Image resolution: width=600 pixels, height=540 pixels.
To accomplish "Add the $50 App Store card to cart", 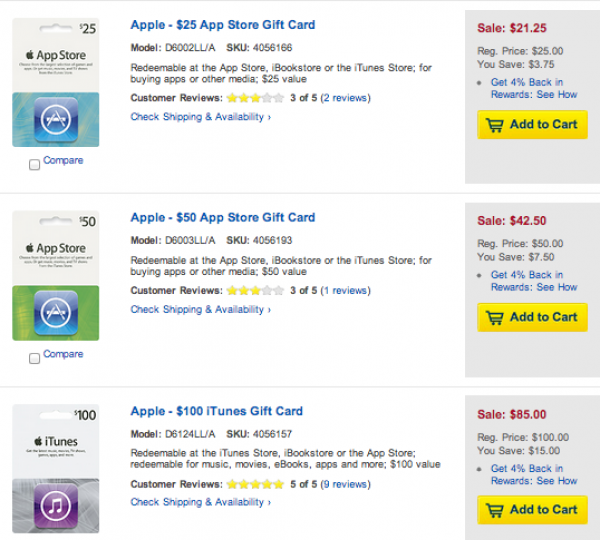I will pyautogui.click(x=532, y=317).
